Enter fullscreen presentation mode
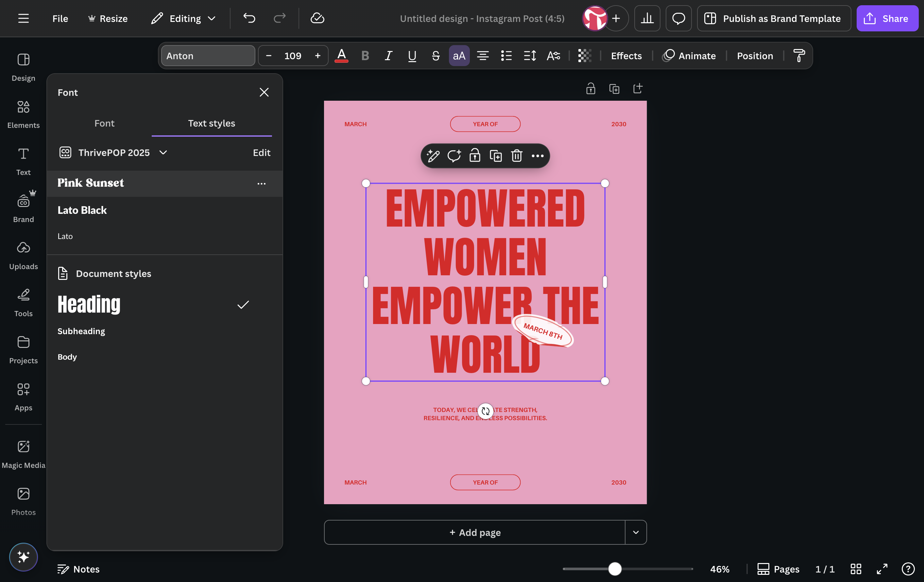Image resolution: width=924 pixels, height=582 pixels. (x=882, y=569)
